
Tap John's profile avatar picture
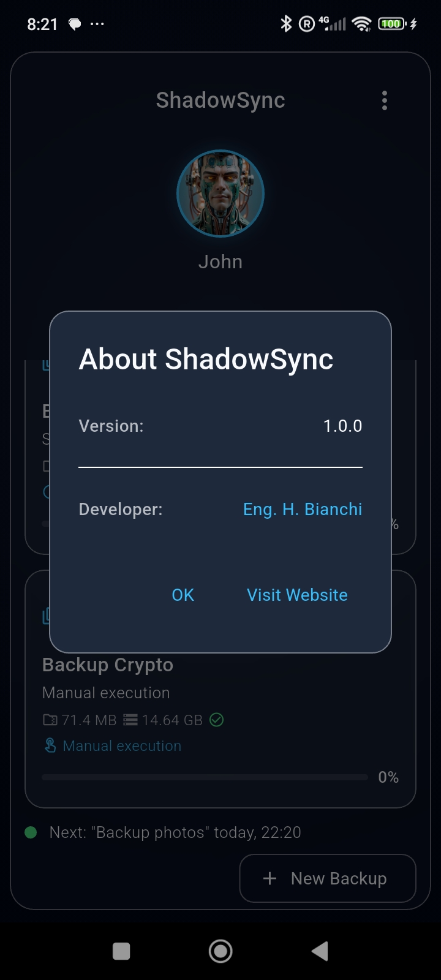pyautogui.click(x=221, y=194)
